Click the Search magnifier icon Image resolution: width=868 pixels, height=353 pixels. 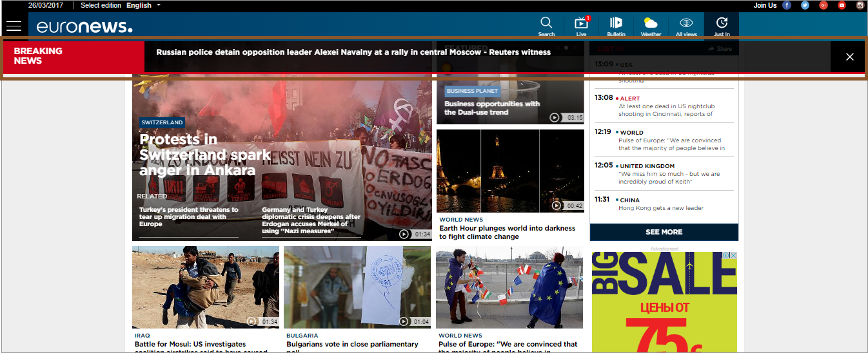(546, 25)
